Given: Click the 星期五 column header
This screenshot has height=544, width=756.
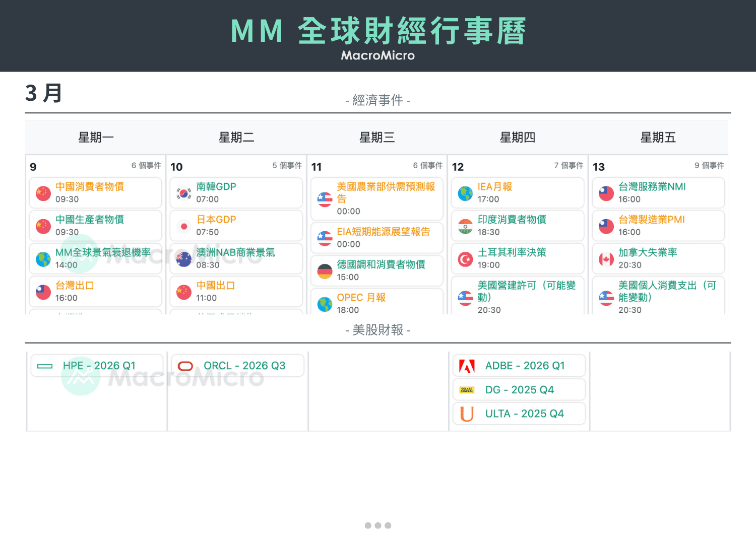Looking at the screenshot, I should pyautogui.click(x=658, y=138).
